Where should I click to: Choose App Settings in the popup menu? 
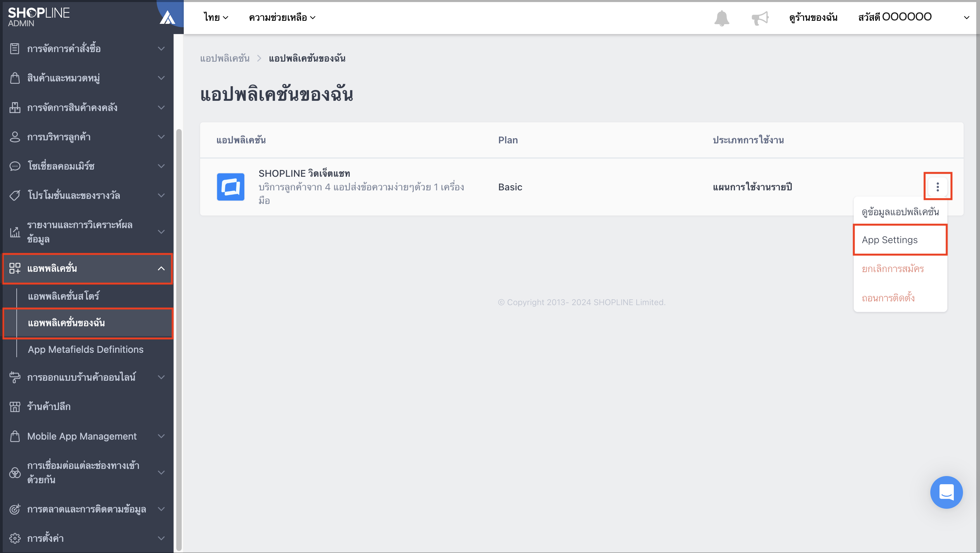pyautogui.click(x=900, y=240)
